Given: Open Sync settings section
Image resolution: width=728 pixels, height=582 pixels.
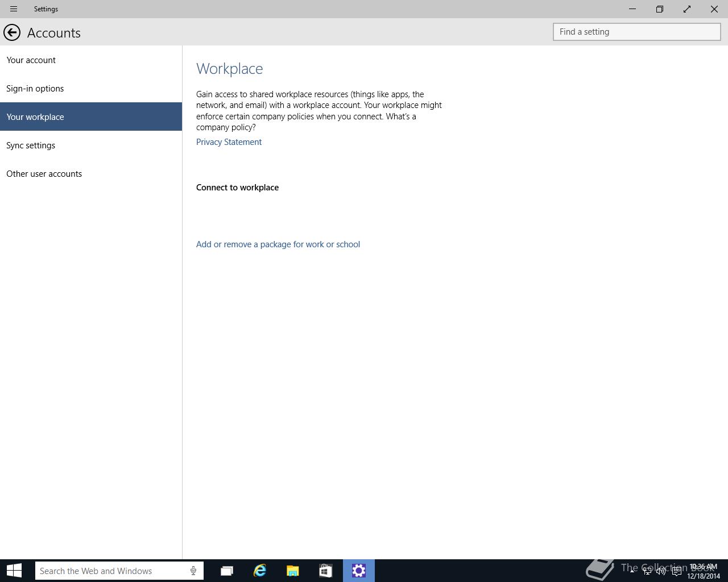Looking at the screenshot, I should pyautogui.click(x=91, y=145).
